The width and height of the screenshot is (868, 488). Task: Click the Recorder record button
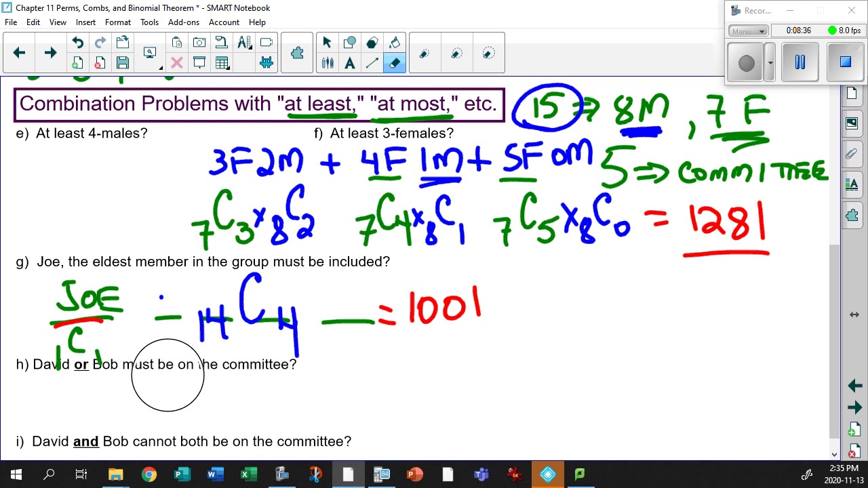coord(746,63)
